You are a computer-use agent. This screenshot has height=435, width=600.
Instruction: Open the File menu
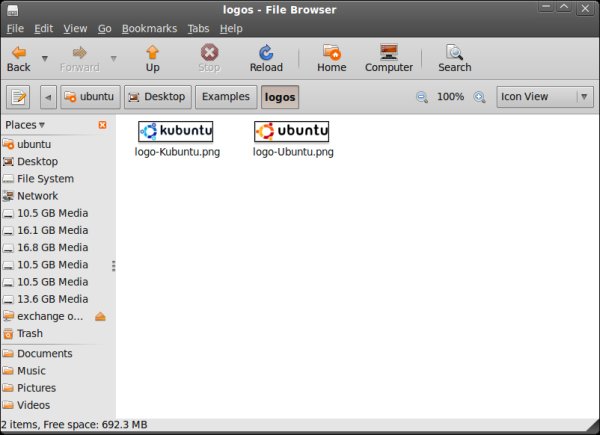[x=15, y=29]
